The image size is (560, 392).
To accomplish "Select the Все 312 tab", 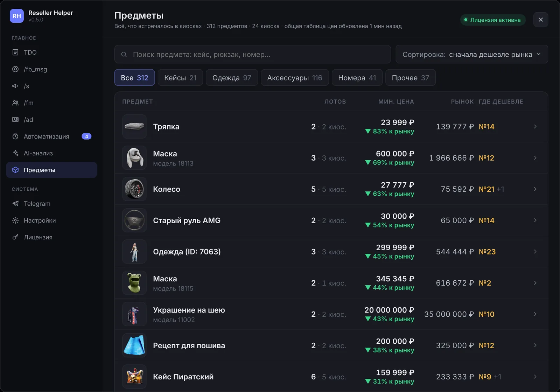I will [134, 78].
